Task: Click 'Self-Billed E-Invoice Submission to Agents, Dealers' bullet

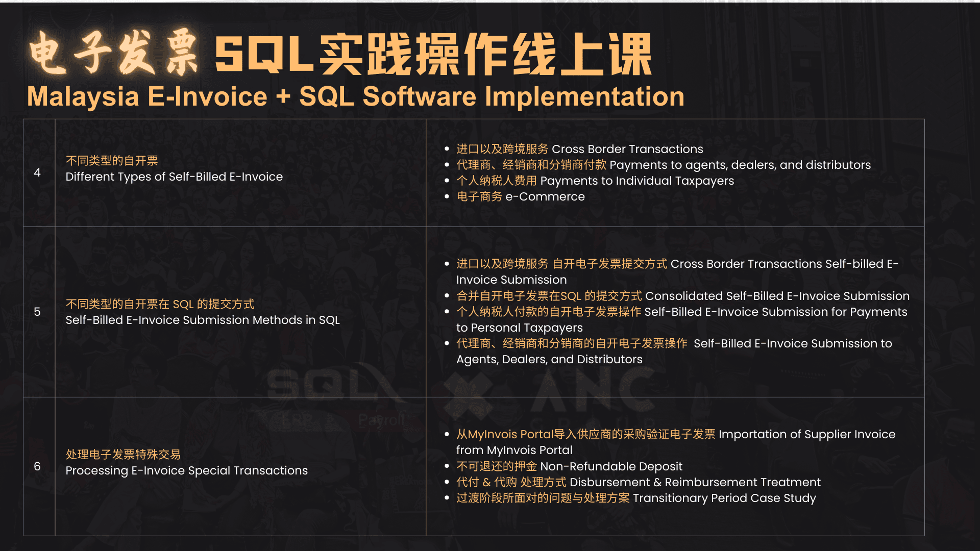Action: (674, 351)
